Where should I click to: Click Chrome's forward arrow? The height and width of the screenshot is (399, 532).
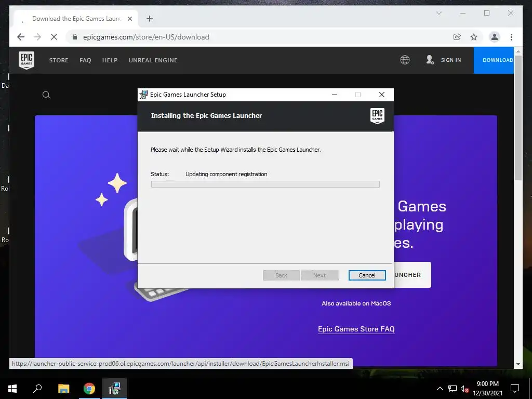coord(37,37)
